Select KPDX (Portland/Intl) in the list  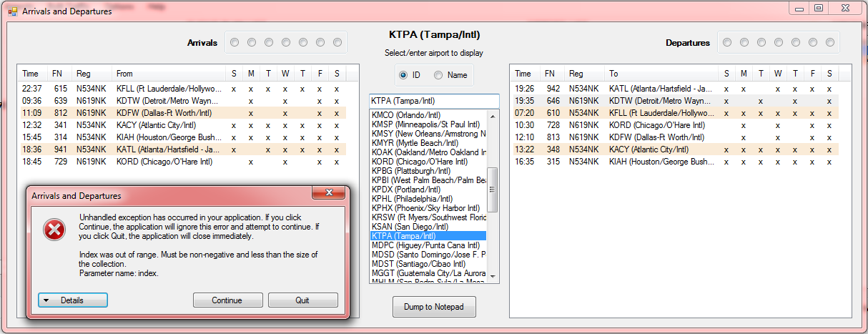[428, 190]
